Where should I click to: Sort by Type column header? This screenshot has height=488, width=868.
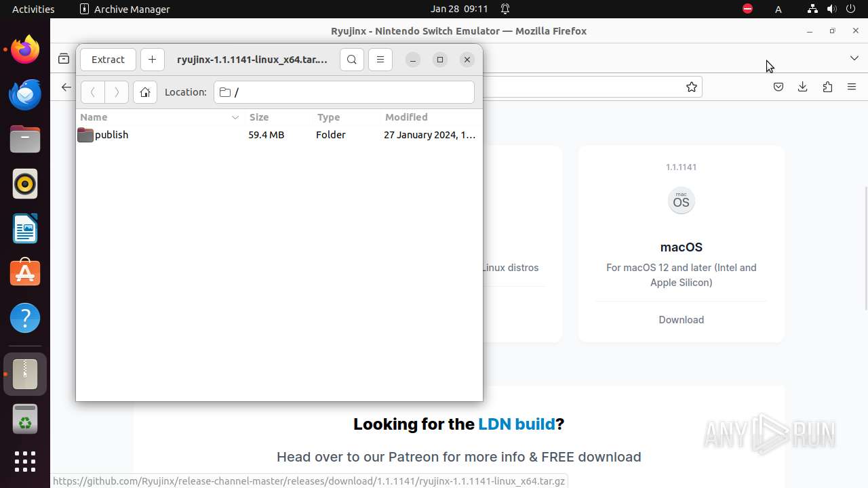(x=345, y=117)
